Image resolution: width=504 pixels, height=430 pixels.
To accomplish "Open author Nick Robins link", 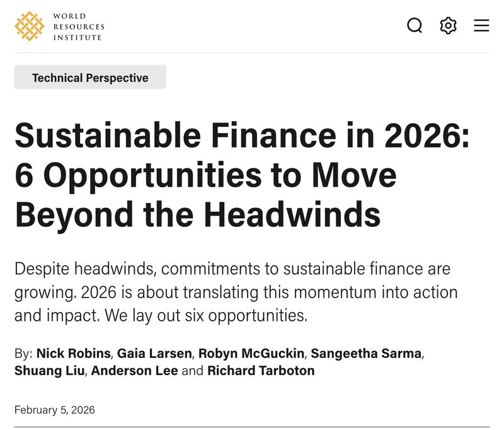I will click(74, 353).
